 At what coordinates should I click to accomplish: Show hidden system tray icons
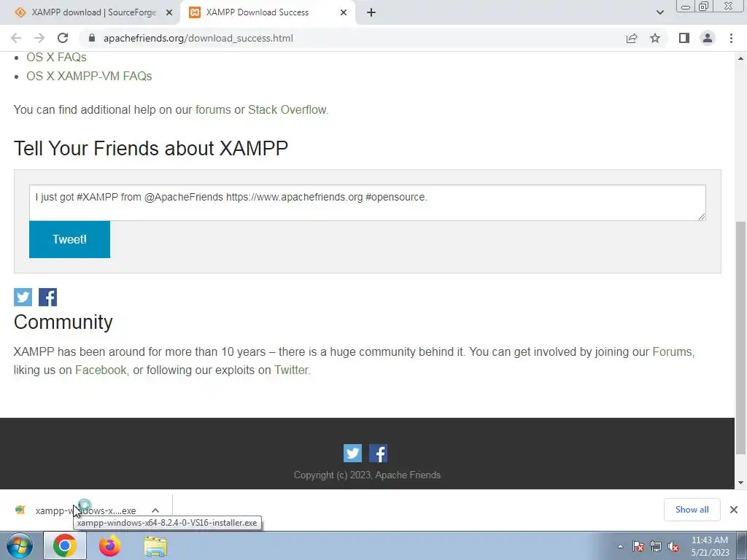(620, 546)
